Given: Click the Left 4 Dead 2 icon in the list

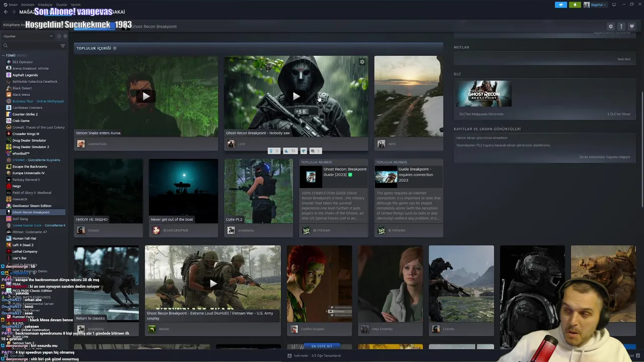Looking at the screenshot, I should tap(9, 245).
